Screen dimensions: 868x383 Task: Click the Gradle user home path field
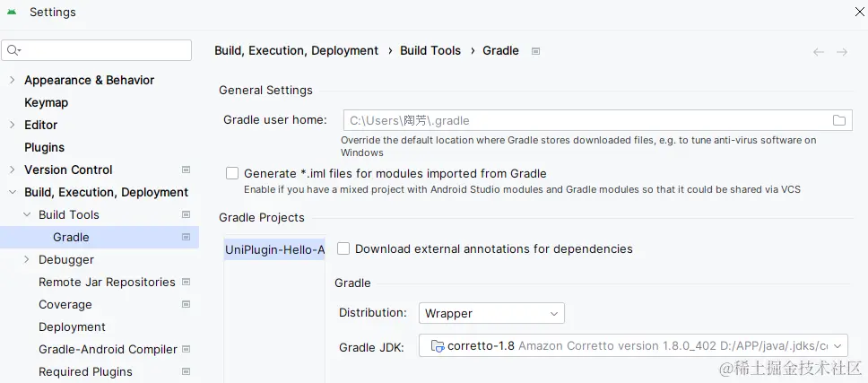[x=583, y=120]
